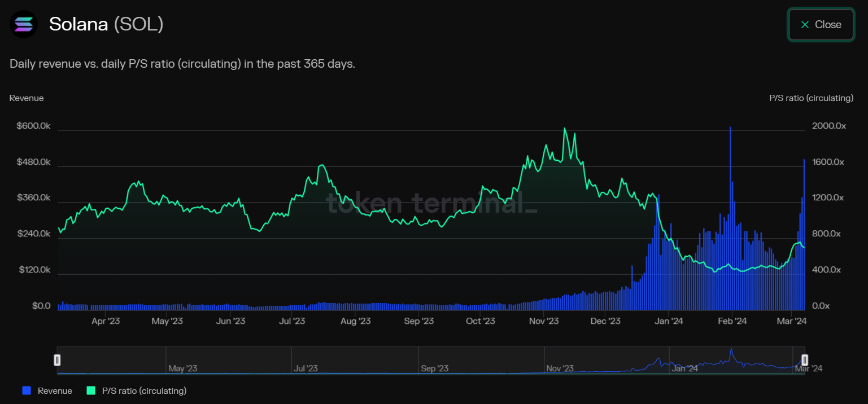Toggle the P/S ratio (circulating) legend label
The image size is (868, 404).
click(144, 390)
